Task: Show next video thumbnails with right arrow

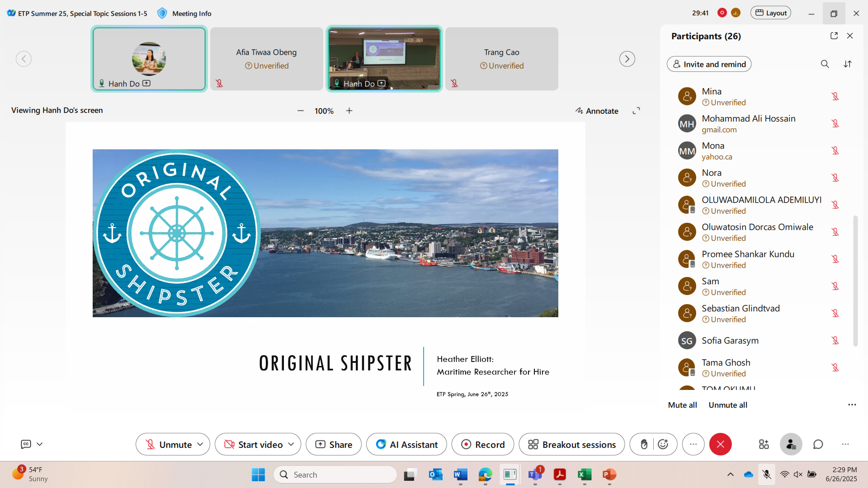Action: 627,59
